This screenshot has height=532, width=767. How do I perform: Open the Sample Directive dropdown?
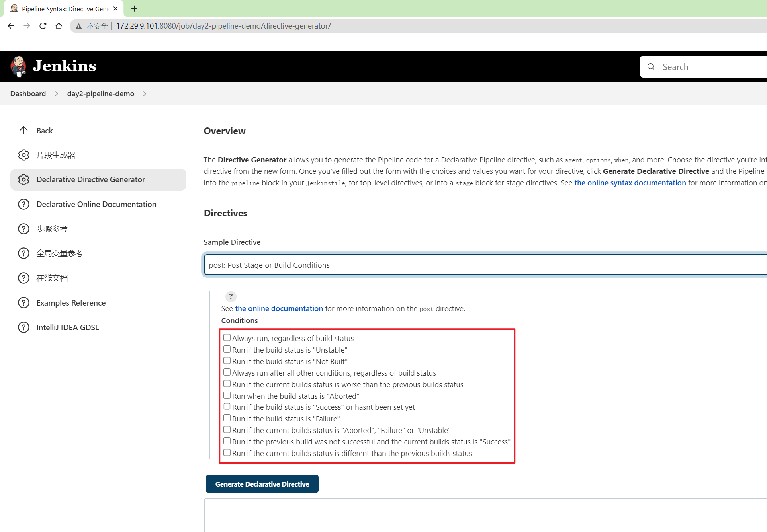[x=485, y=265]
